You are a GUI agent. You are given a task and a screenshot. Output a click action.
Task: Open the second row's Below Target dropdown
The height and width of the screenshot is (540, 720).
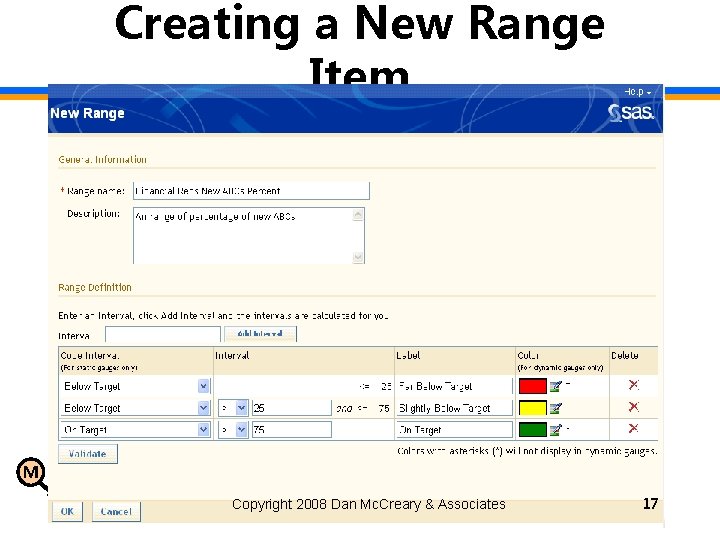tap(203, 408)
